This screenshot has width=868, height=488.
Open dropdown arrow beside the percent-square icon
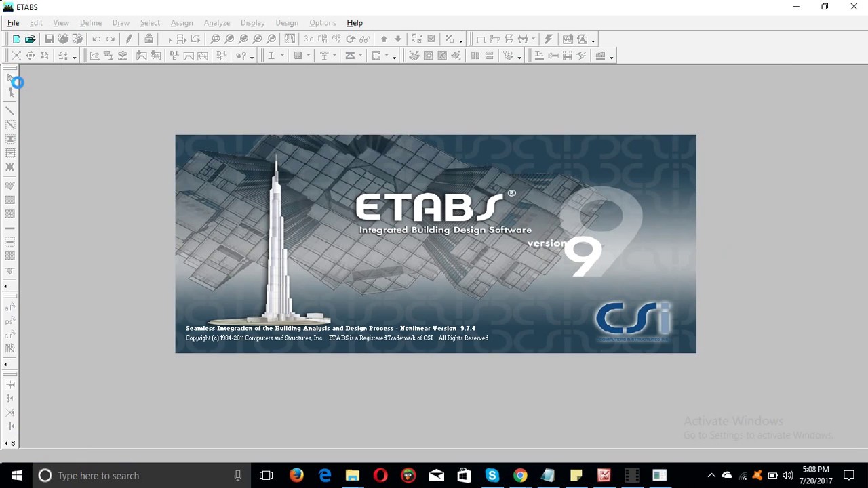click(x=460, y=40)
